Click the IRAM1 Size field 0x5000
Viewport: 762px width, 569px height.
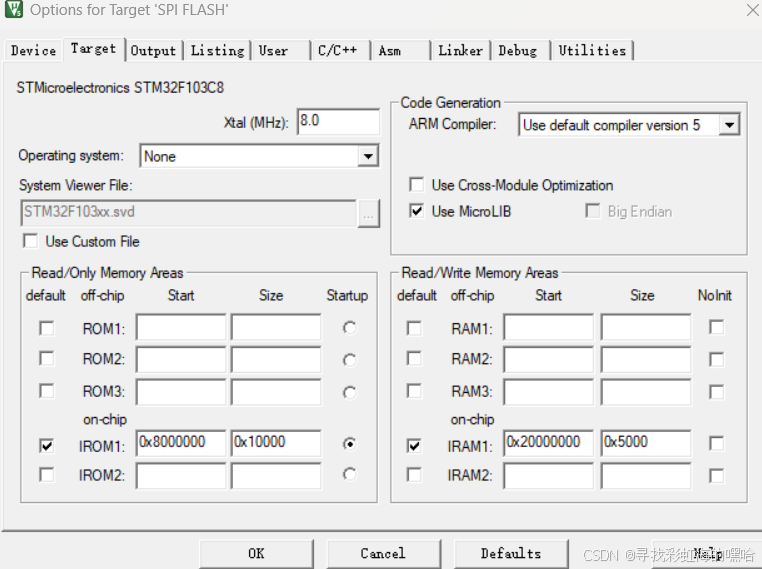tap(646, 443)
